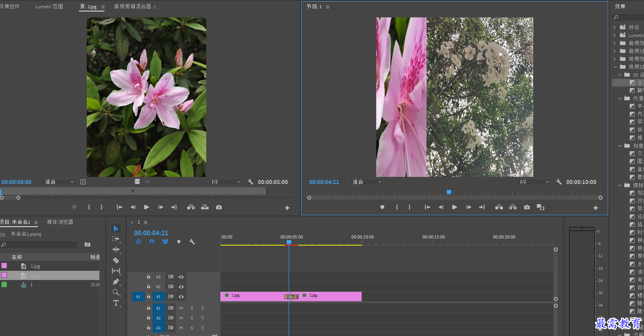Select the Pen tool

pos(116,282)
